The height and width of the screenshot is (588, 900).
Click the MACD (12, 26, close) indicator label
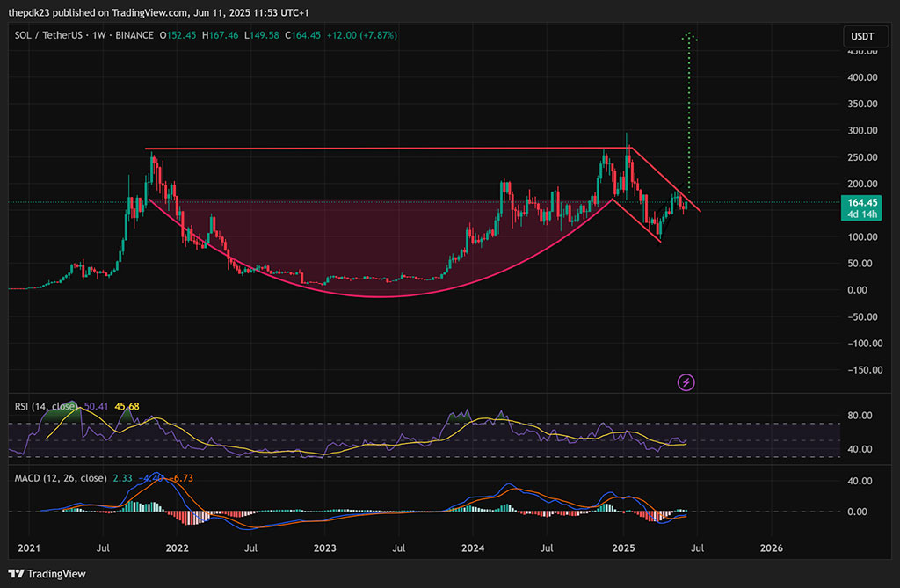[61, 478]
